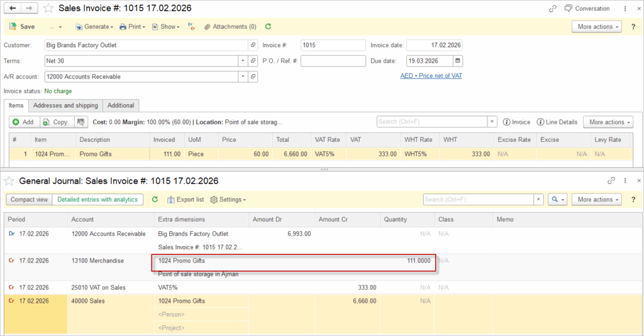Viewport: 644px width, 336px height.
Task: Star the Sales Invoice as favorite
Action: (48, 9)
